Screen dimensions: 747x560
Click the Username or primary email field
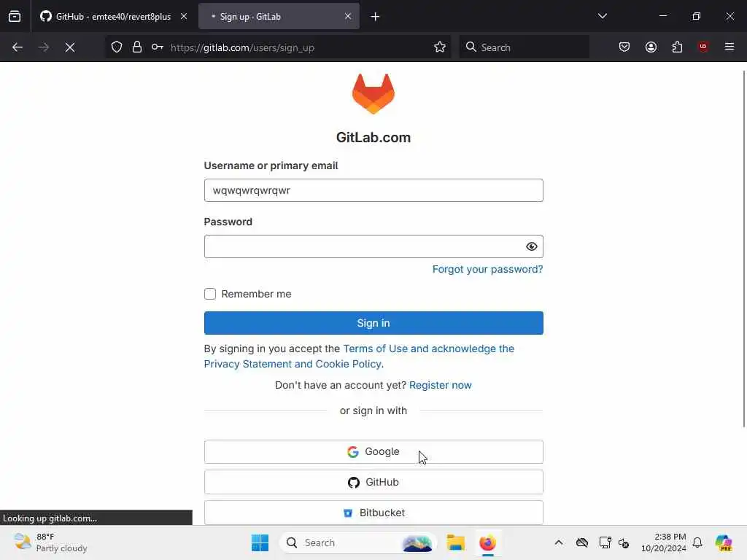[x=373, y=190]
